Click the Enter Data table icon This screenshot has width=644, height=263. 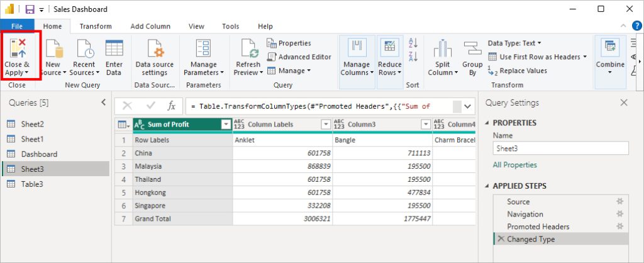(114, 48)
